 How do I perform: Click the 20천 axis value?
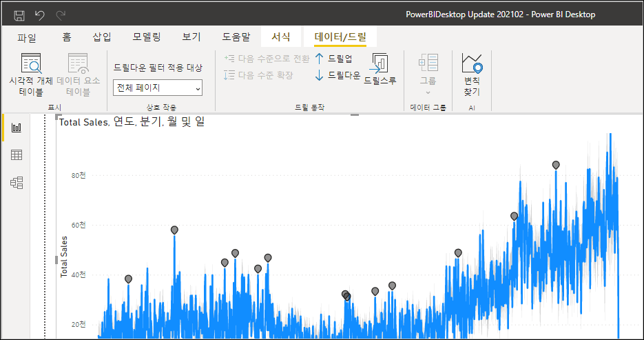click(79, 324)
